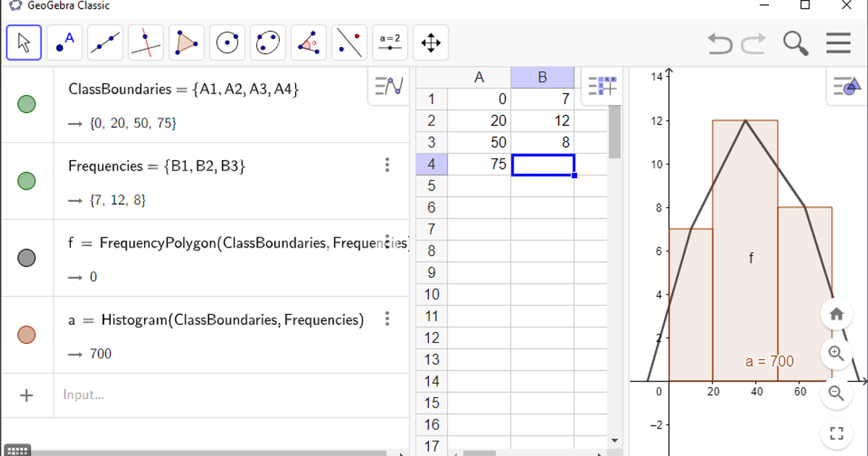The image size is (868, 456).
Task: Select the Point tool
Action: pyautogui.click(x=64, y=42)
